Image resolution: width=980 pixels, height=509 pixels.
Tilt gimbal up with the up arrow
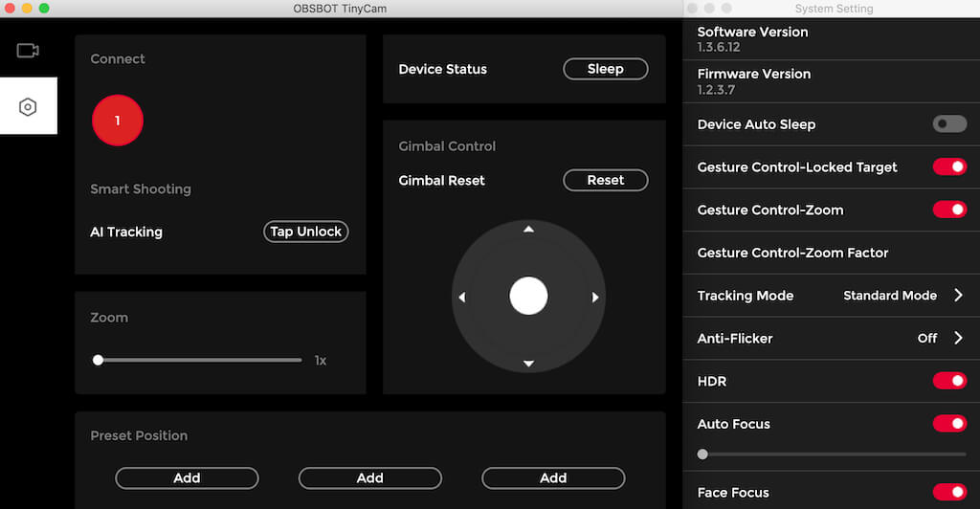point(528,230)
